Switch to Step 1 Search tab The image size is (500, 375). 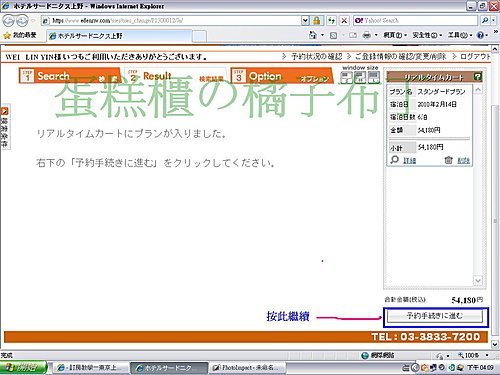click(69, 76)
